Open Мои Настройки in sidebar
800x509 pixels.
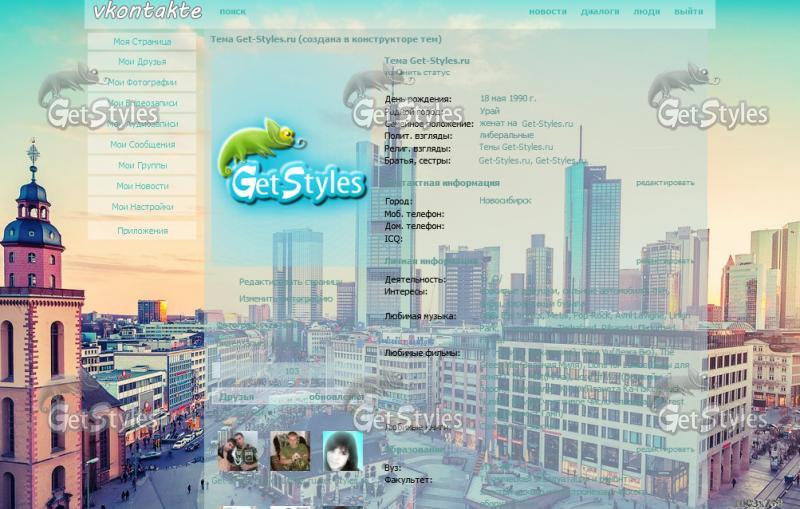142,207
